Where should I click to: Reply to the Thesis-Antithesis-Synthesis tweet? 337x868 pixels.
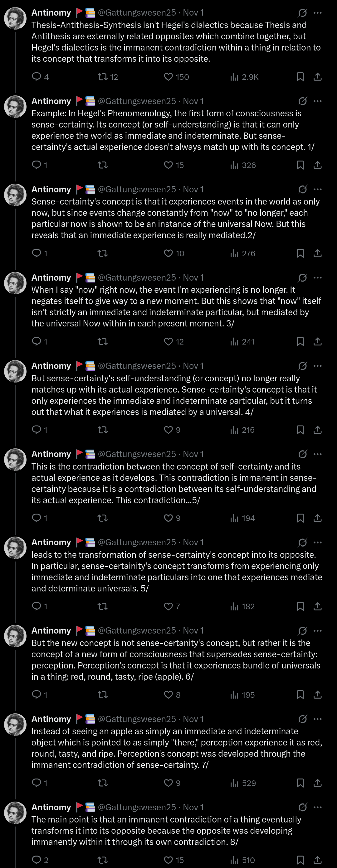coord(37,77)
